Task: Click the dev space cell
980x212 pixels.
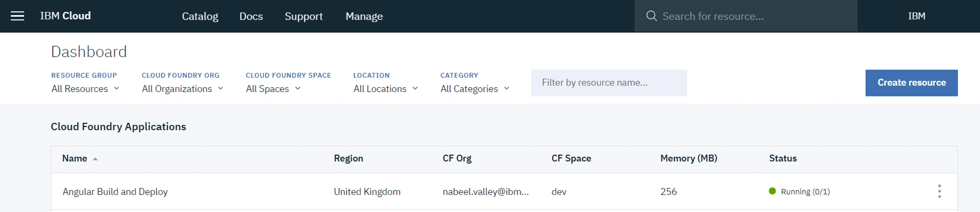Action: tap(559, 191)
